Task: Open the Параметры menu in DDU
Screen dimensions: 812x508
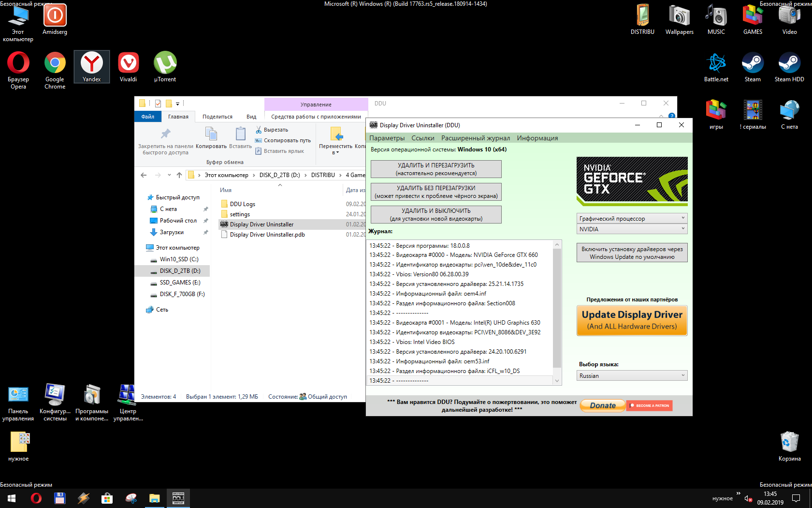Action: click(387, 138)
